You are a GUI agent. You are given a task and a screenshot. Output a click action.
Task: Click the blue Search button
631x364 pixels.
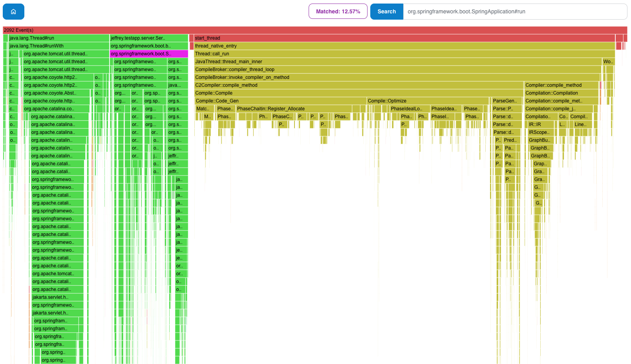point(386,11)
